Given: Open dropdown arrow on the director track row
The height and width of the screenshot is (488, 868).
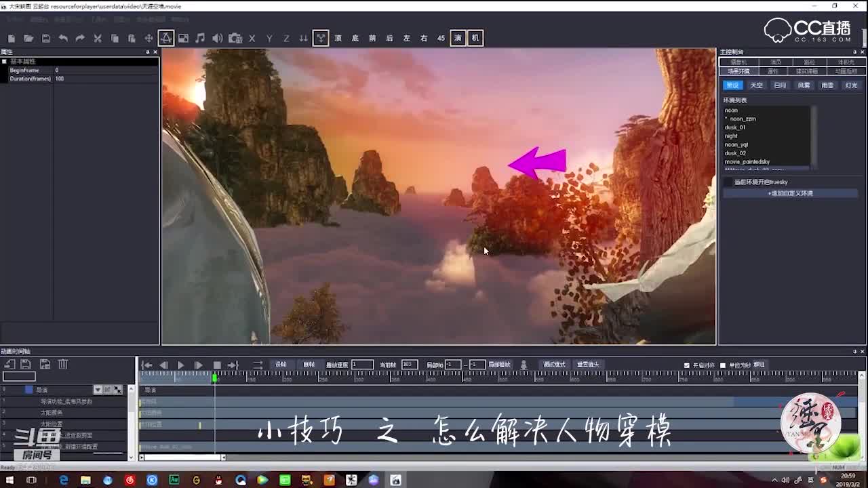Looking at the screenshot, I should [98, 390].
